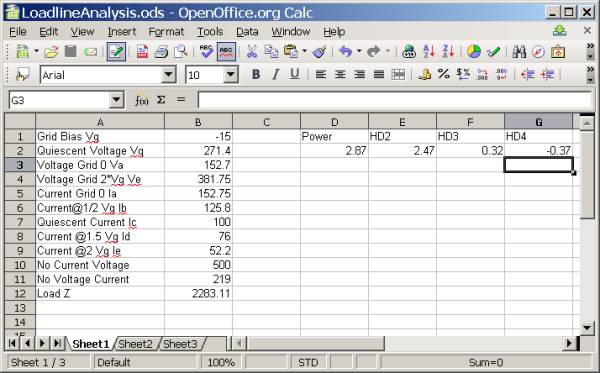Image resolution: width=600 pixels, height=373 pixels.
Task: Switch to the Sheet2 tab
Action: click(135, 344)
